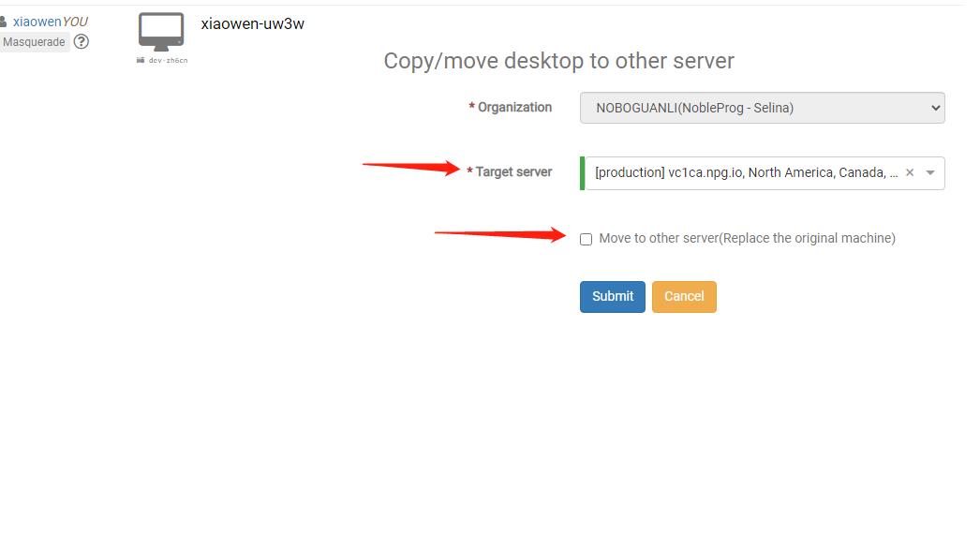Click the user profile icon beside xiaowen
Viewport: 980px width, 534px height.
[x=4, y=22]
